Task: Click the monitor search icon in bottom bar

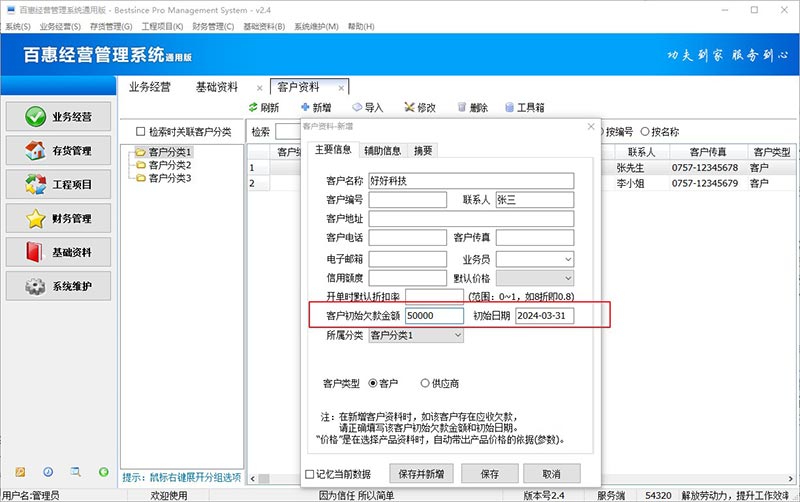Action: (76, 472)
